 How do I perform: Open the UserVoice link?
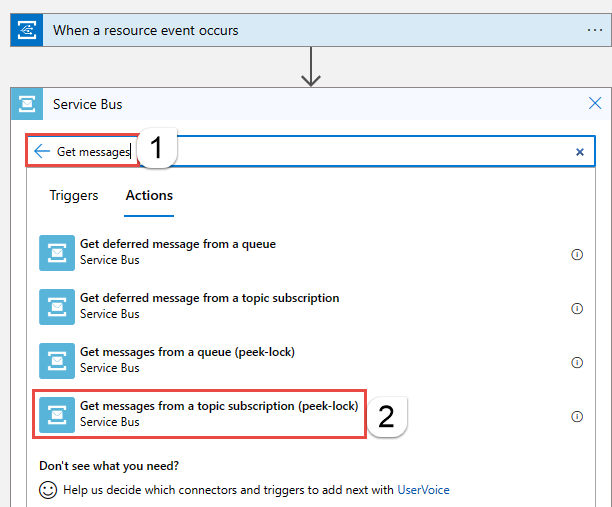423,490
